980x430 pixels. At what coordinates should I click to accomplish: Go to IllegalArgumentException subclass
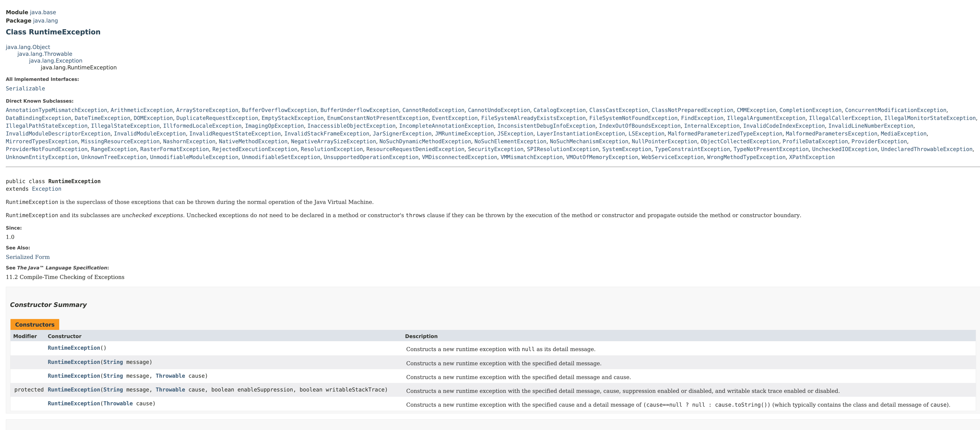pyautogui.click(x=766, y=118)
